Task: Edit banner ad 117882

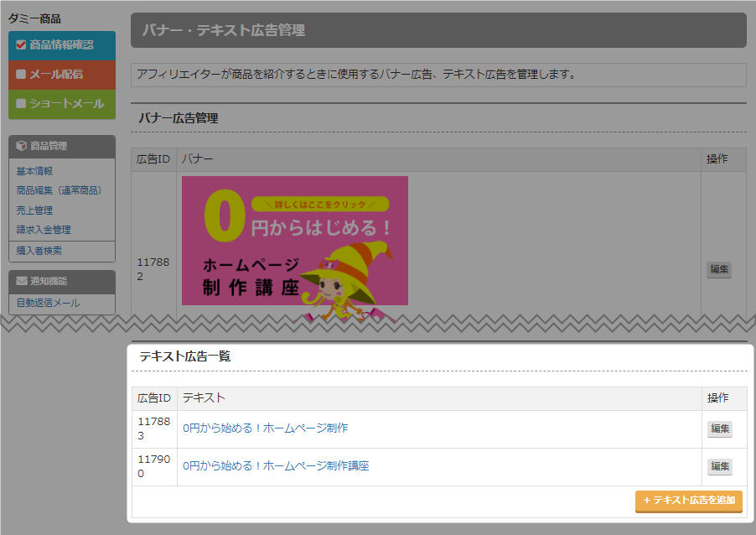Action: (719, 269)
